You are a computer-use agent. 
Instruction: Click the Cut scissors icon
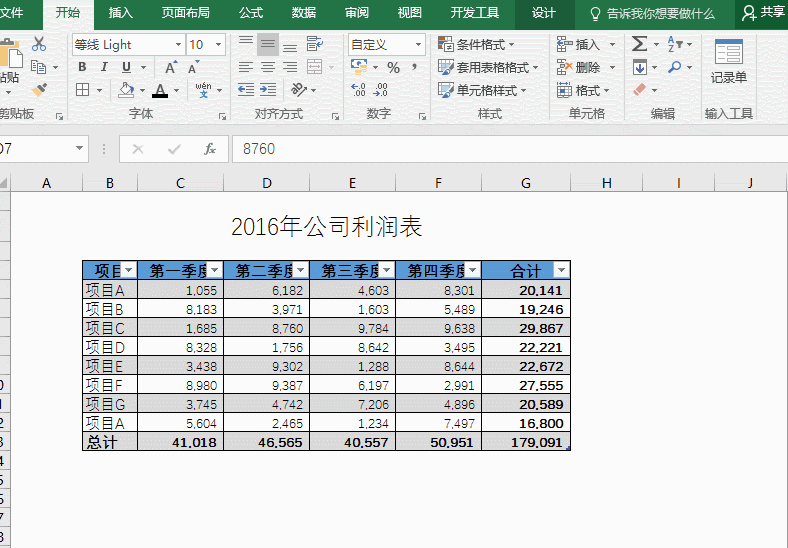39,44
